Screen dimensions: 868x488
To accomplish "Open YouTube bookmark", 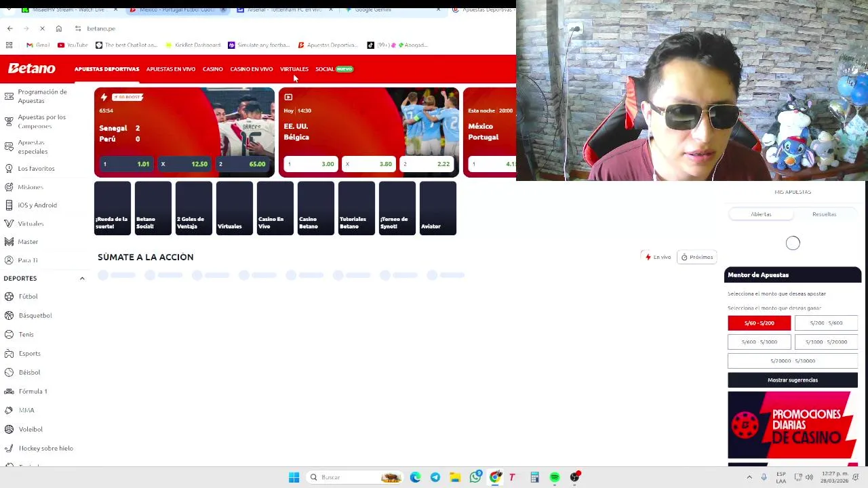I will click(x=73, y=45).
